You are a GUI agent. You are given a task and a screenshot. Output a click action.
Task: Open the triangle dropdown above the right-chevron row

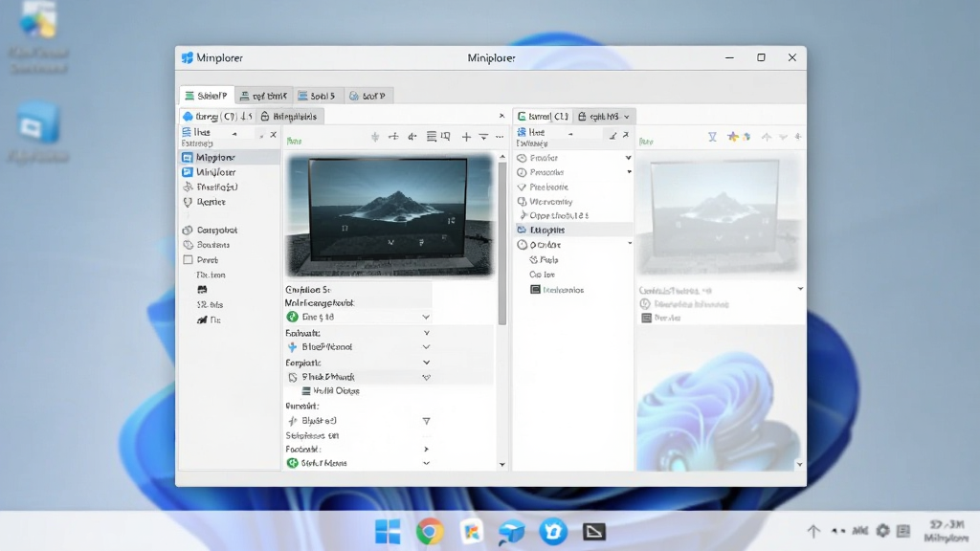[426, 421]
